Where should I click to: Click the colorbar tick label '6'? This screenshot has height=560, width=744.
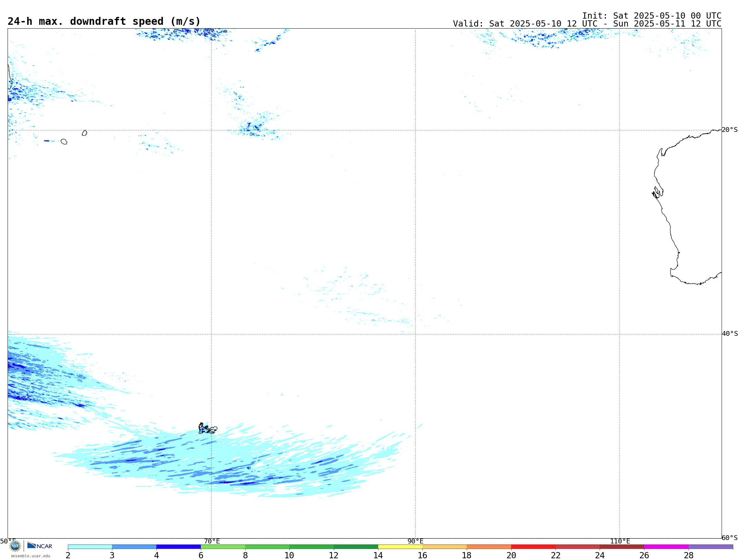pos(201,555)
